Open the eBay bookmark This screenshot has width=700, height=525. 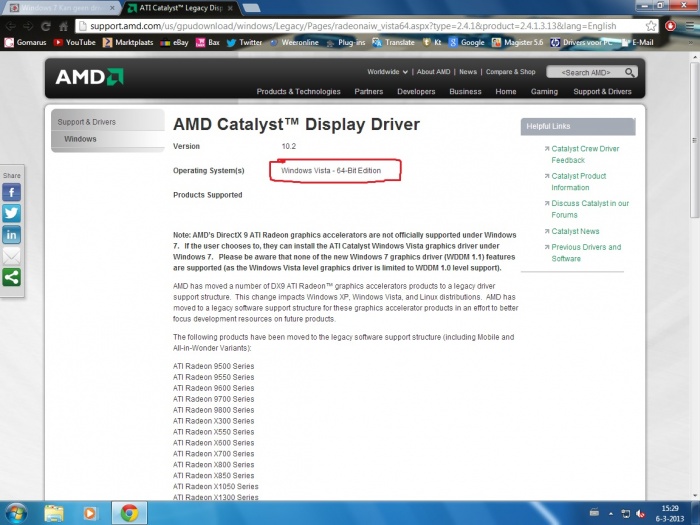tap(175, 42)
